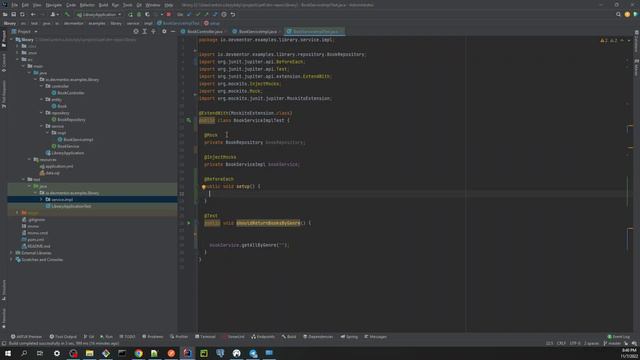
Task: Navigate back with the left arrow
Action: click(33, 14)
